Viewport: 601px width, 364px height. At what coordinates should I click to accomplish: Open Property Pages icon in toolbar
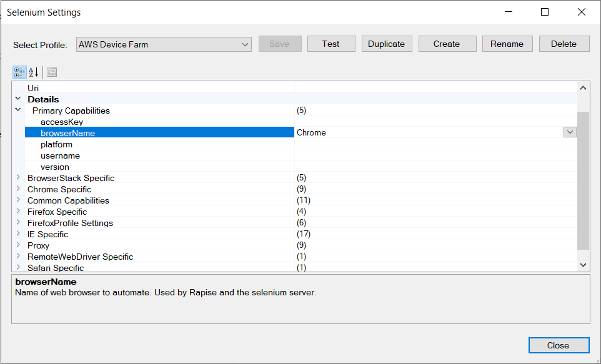pyautogui.click(x=52, y=72)
